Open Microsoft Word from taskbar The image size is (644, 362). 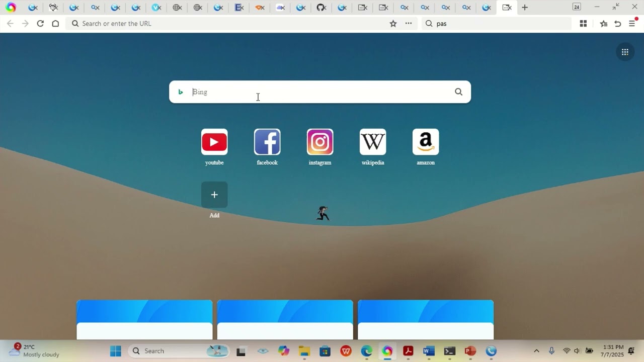pos(429,351)
